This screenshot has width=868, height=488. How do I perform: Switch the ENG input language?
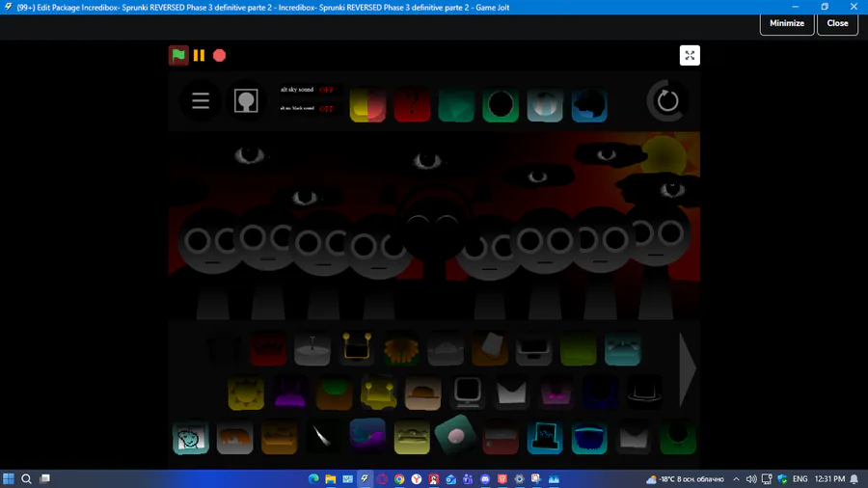point(800,479)
